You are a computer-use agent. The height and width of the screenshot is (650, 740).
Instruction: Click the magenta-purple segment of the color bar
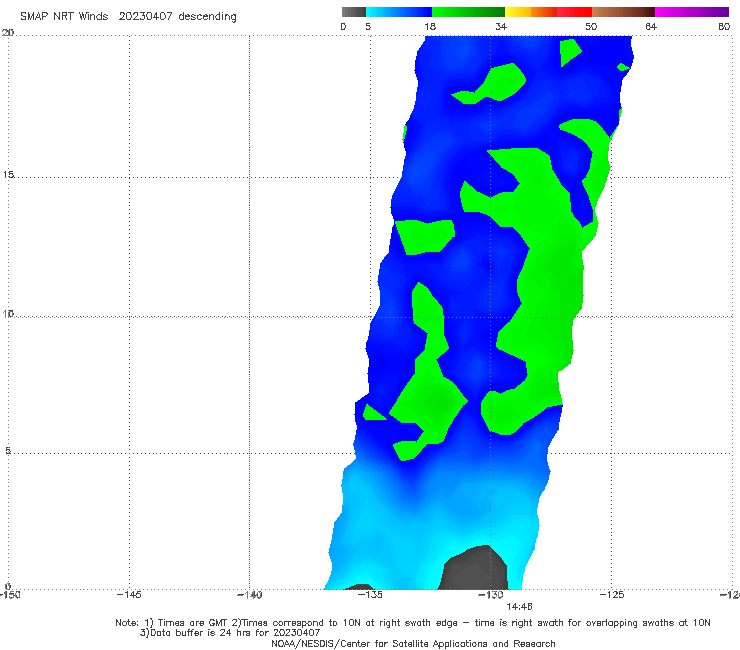tap(692, 12)
